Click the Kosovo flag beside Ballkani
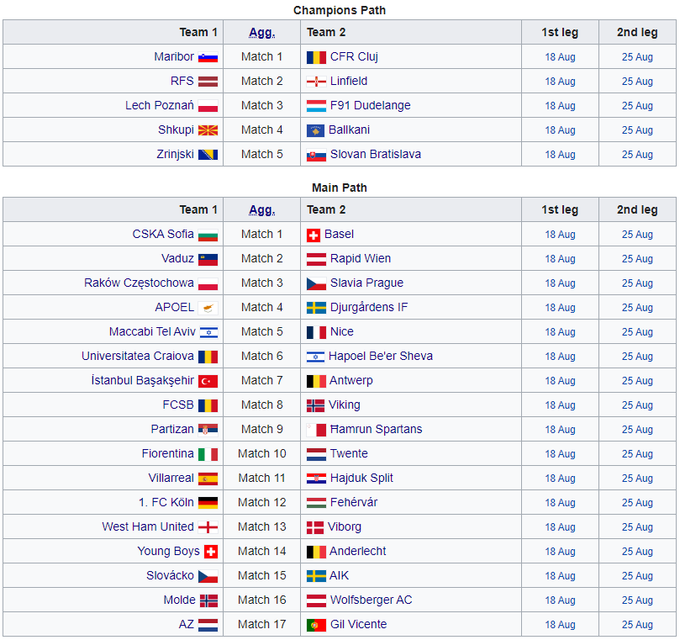Viewport: 680px width, 640px height. click(x=315, y=130)
